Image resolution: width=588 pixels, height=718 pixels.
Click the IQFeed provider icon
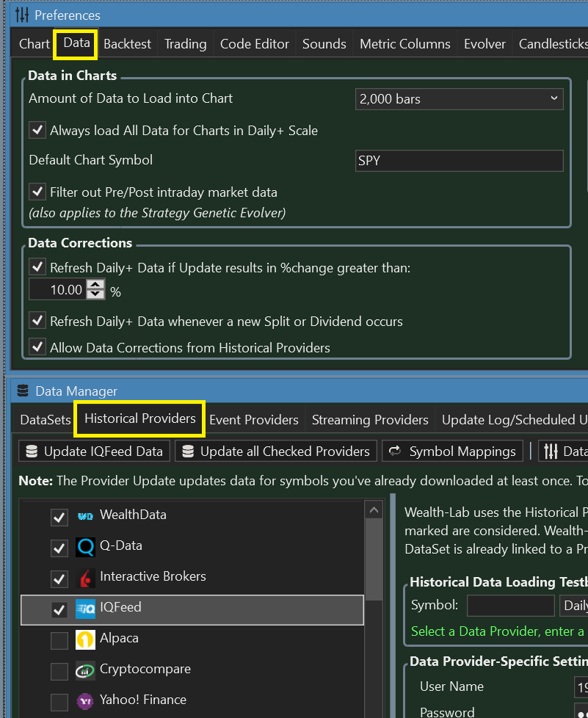point(85,609)
